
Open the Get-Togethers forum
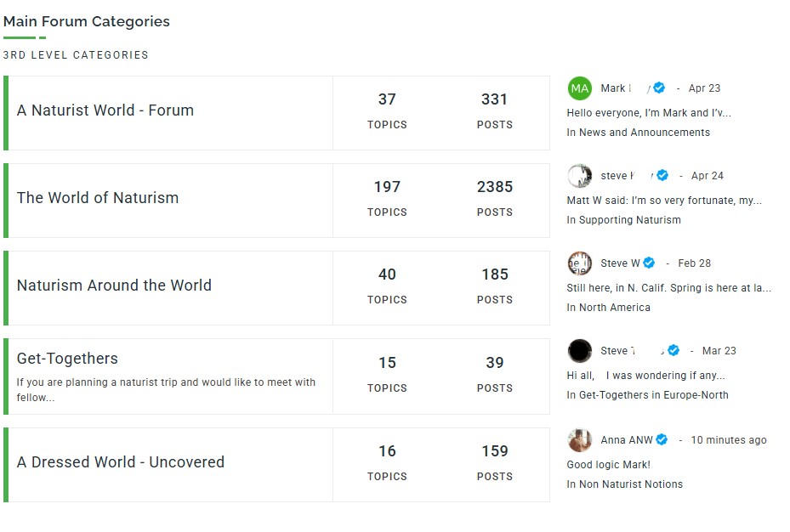pyautogui.click(x=67, y=359)
